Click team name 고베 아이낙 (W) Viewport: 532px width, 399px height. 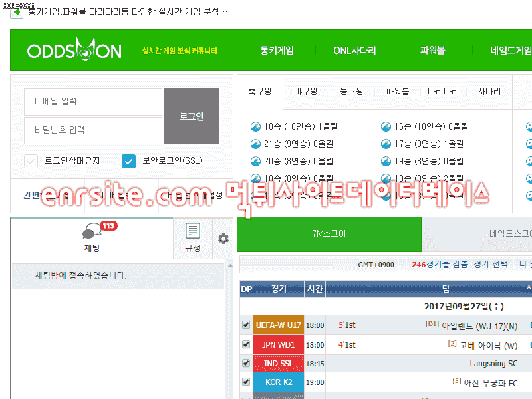(x=489, y=346)
